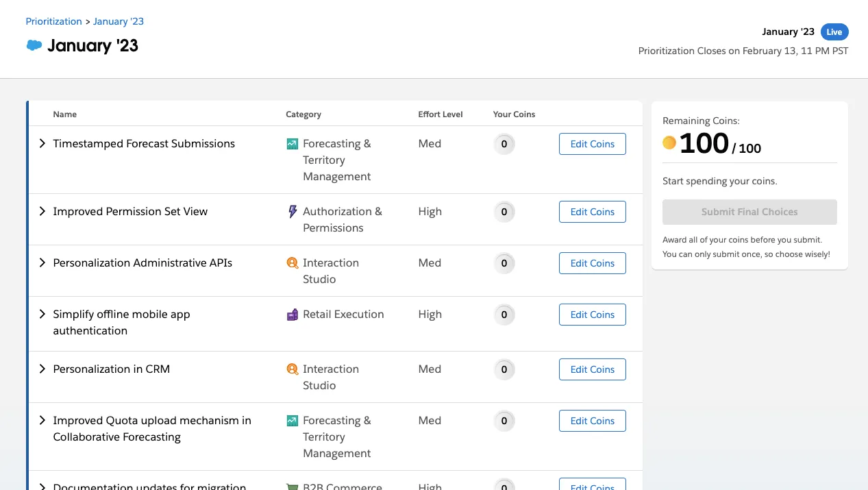Image resolution: width=868 pixels, height=490 pixels.
Task: Open the January '23 breadcrumb link
Action: pyautogui.click(x=119, y=21)
